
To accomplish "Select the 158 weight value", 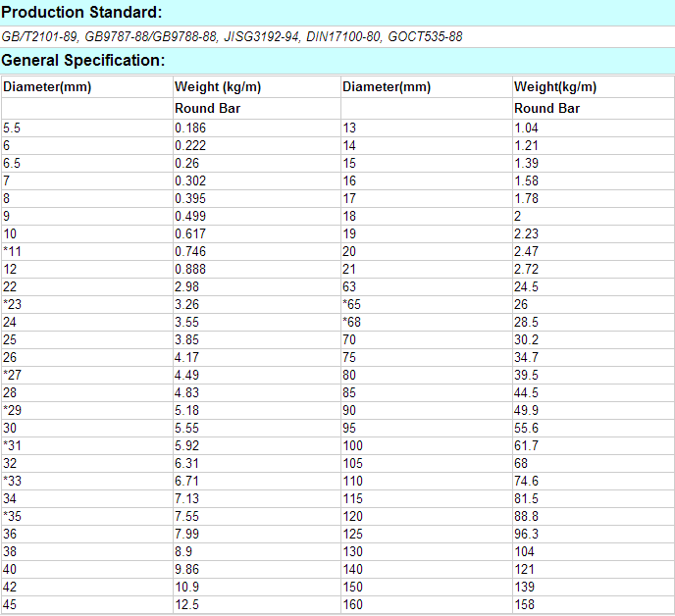I will 524,604.
